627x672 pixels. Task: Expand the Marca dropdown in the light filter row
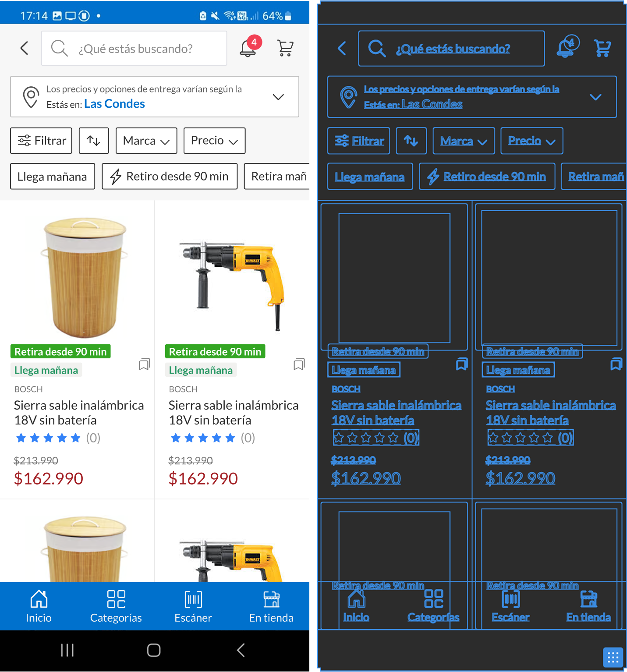[146, 141]
